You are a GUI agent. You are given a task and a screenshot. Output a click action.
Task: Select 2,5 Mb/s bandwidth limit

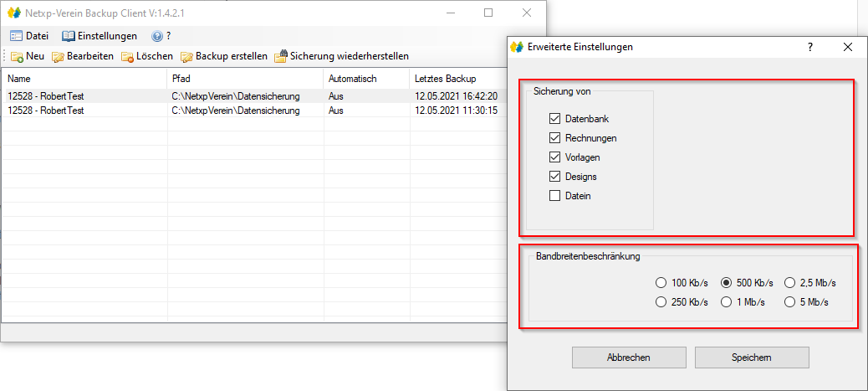click(x=790, y=283)
